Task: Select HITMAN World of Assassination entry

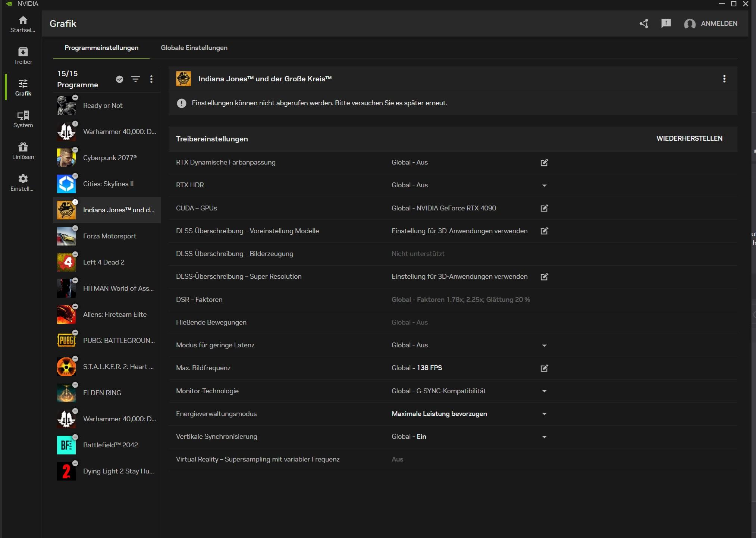Action: click(x=107, y=288)
